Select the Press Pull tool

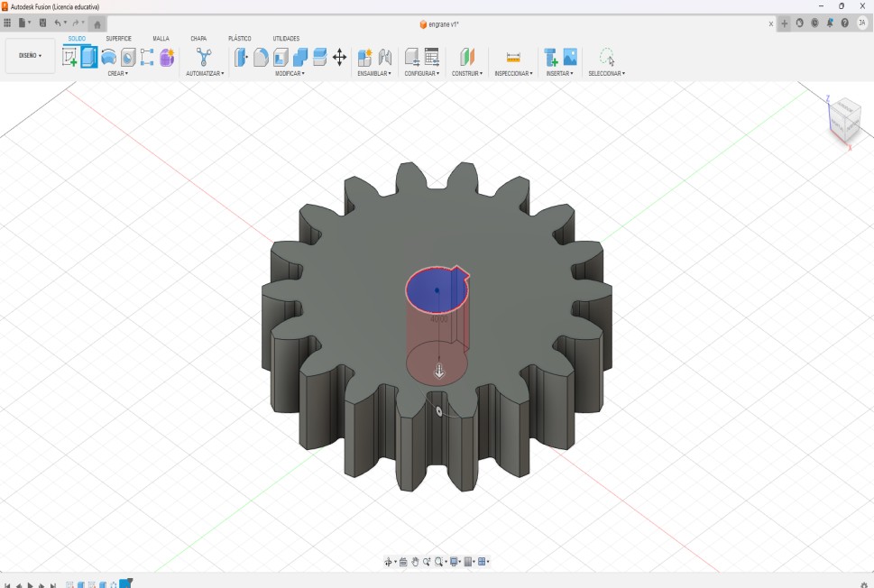coord(241,57)
